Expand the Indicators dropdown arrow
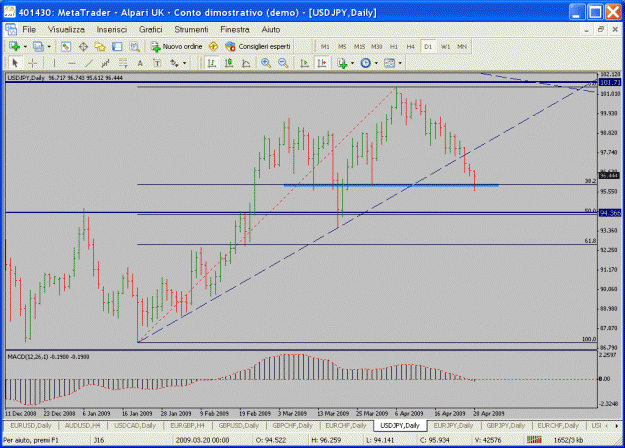The width and height of the screenshot is (625, 448). click(352, 63)
